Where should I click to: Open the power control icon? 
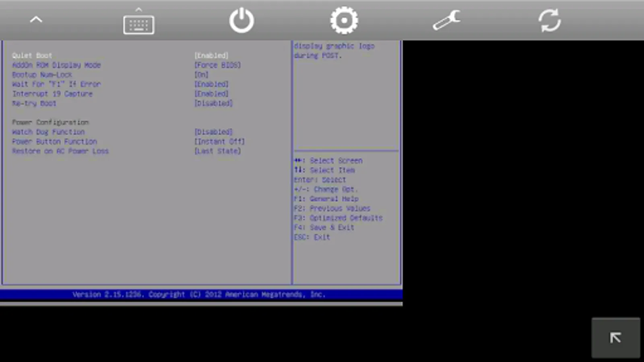pos(242,21)
